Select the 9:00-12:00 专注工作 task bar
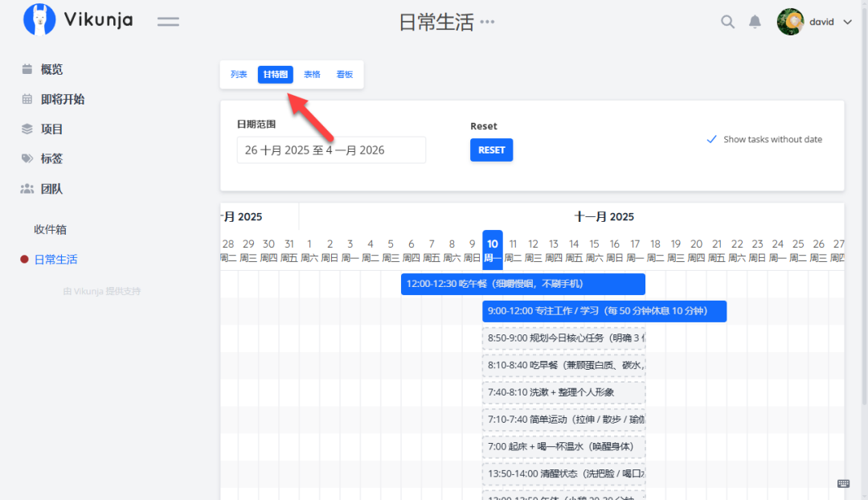Image resolution: width=868 pixels, height=500 pixels. pos(604,311)
